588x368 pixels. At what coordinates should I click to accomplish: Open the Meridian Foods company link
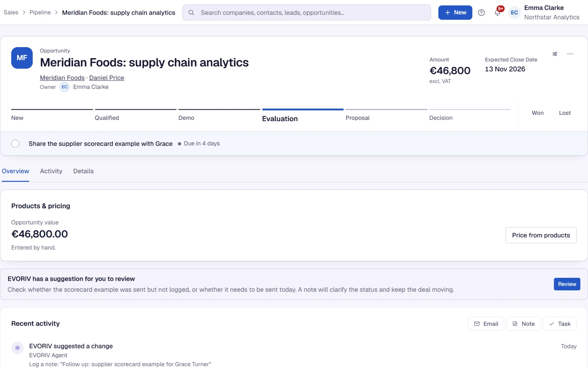(x=62, y=78)
